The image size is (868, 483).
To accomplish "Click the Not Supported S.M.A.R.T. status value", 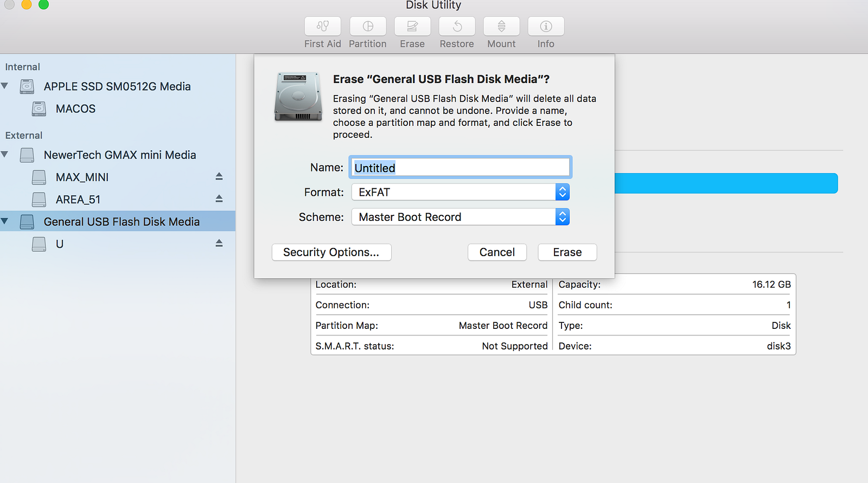I will [515, 346].
